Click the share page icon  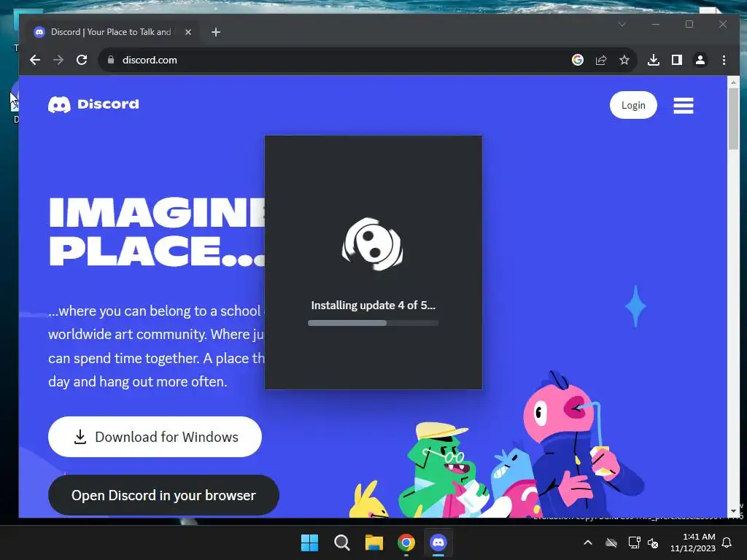(x=601, y=60)
